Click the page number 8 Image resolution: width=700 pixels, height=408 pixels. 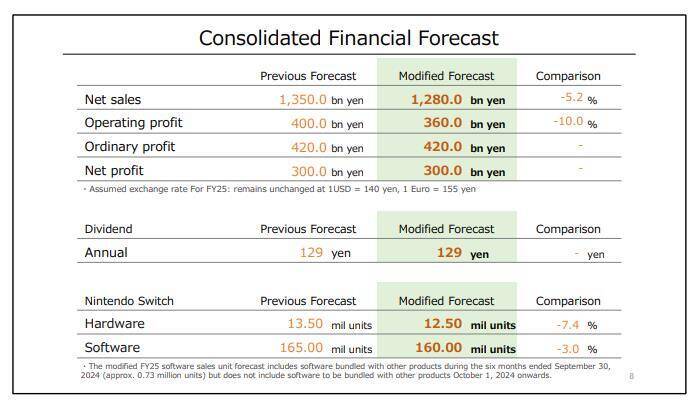click(631, 376)
